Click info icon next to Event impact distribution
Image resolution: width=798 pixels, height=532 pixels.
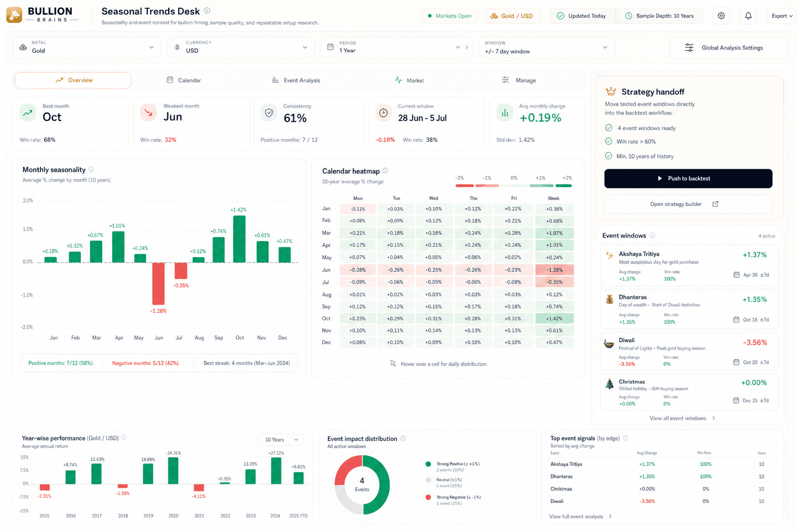pyautogui.click(x=403, y=438)
